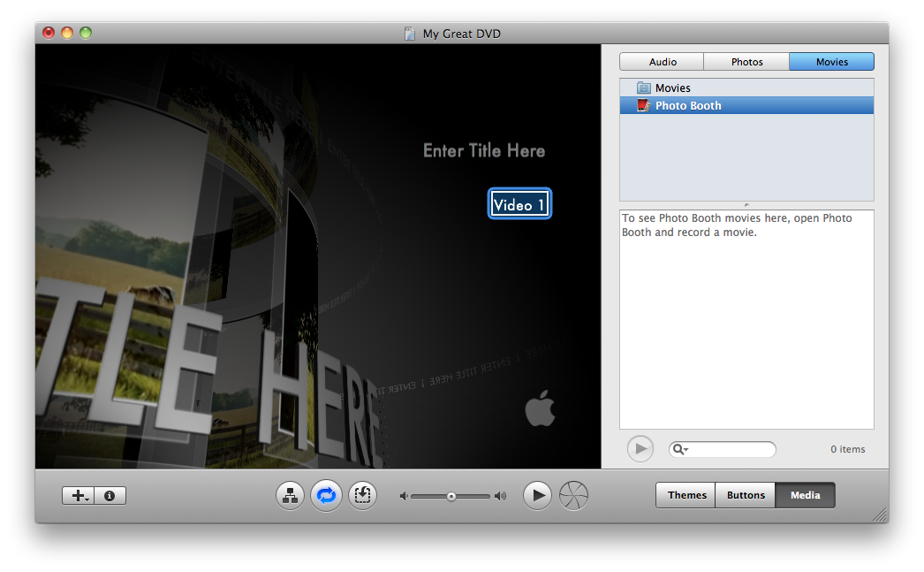Switch to the Photos tab
Viewport: 924px width, 572px height.
click(746, 61)
